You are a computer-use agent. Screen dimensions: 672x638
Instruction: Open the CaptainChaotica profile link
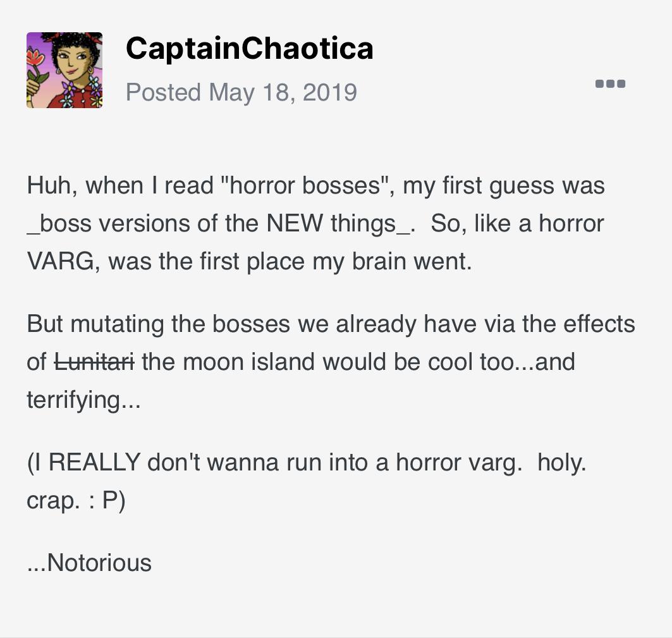tap(249, 49)
